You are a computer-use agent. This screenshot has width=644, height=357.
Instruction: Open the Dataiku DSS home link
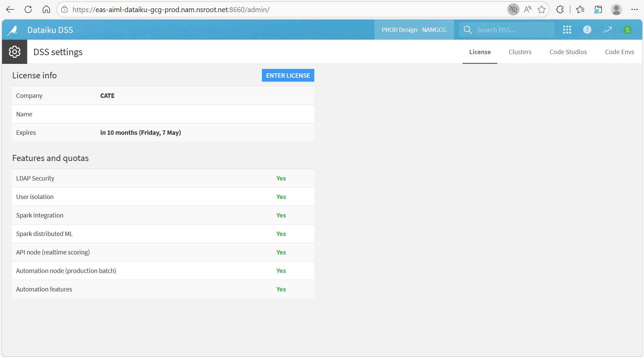click(50, 30)
